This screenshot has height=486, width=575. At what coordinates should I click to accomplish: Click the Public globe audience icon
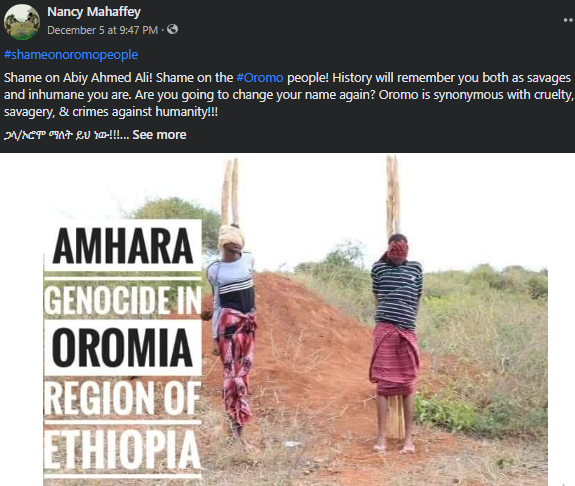click(172, 29)
